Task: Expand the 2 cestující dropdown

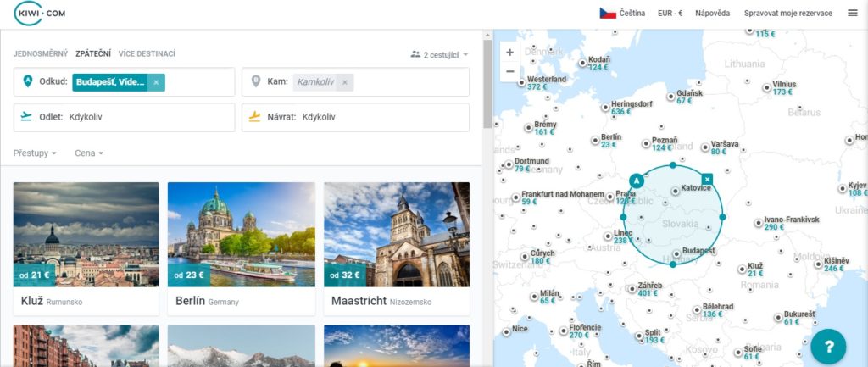Action: (440, 54)
